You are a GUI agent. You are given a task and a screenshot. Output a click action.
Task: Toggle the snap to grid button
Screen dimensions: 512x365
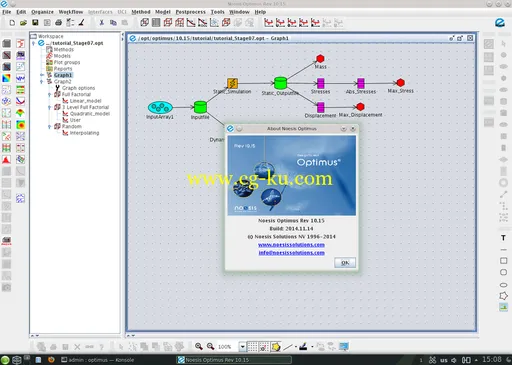pos(264,347)
